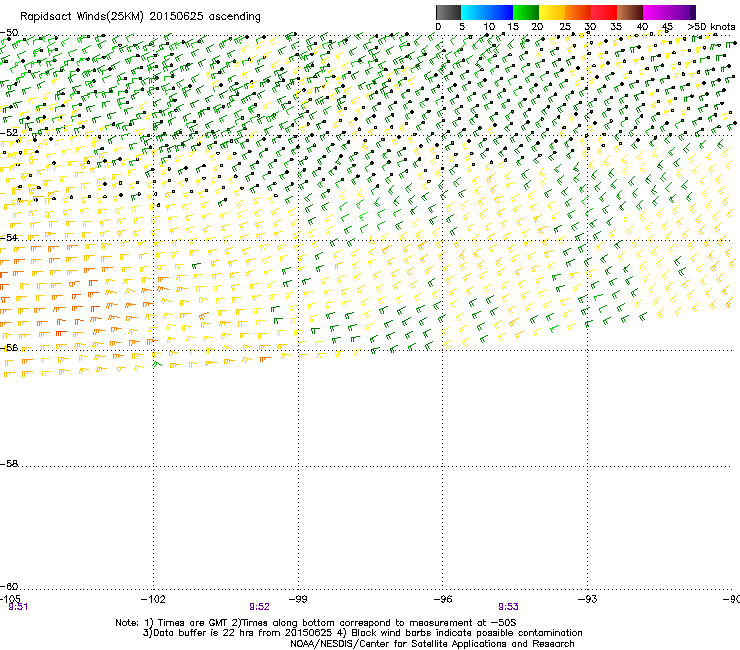Click the -56 latitude axis label
Screen dimensions: 740x650
[9, 347]
